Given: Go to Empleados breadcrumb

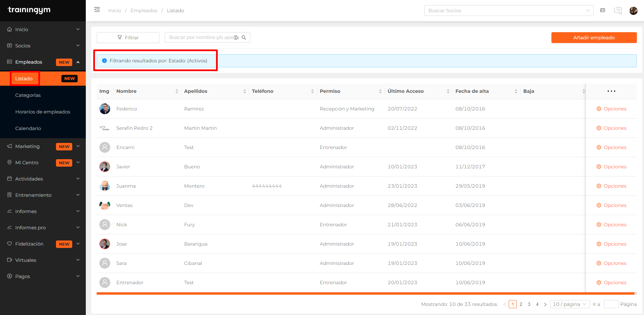Looking at the screenshot, I should click(x=144, y=10).
